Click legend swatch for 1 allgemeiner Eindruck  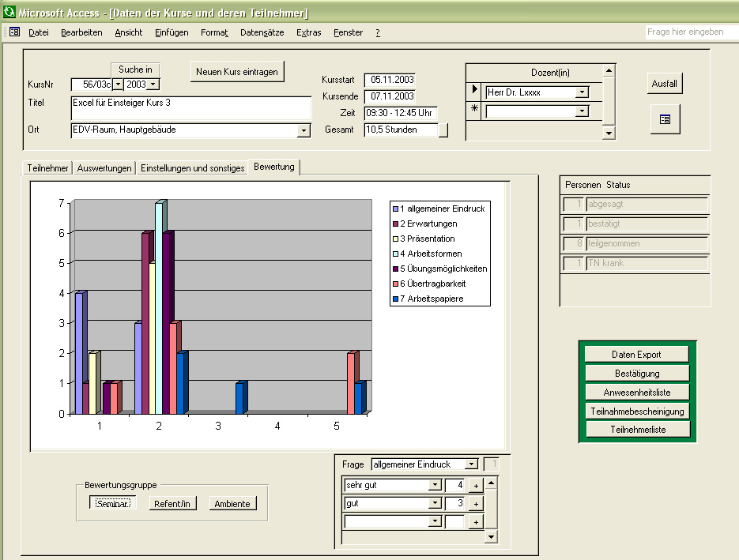tap(395, 209)
